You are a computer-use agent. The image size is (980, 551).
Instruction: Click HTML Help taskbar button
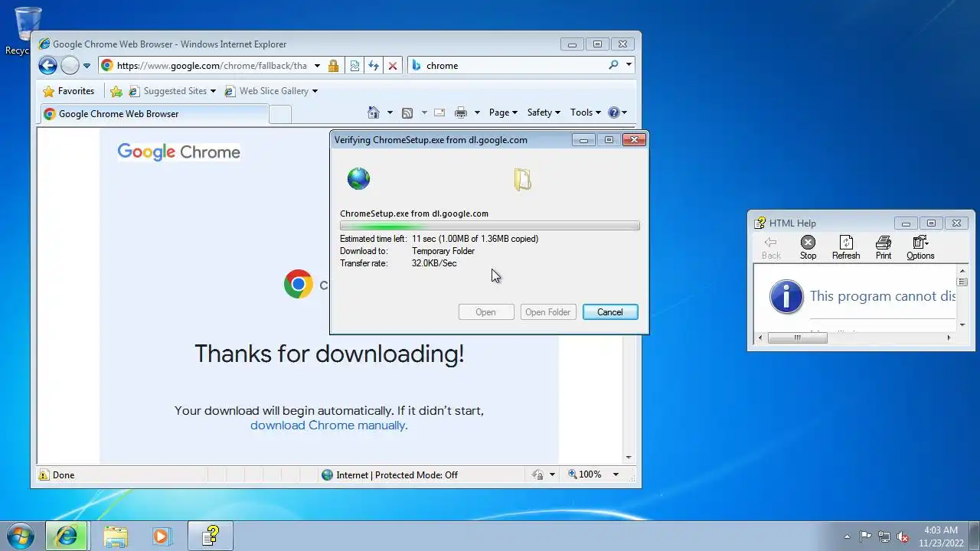tap(211, 536)
